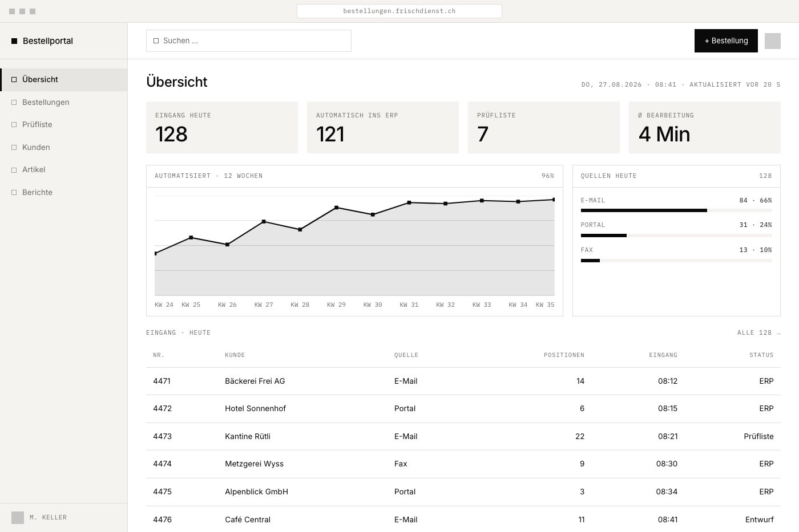Click the Prüfliste status of order 4473
Screen dimensions: 799x532
(x=758, y=437)
